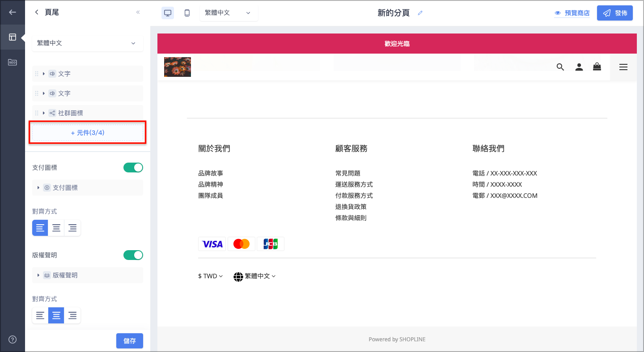Screen dimensions: 644x352
Task: Click the 顧客服務 footer heading
Action: pyautogui.click(x=352, y=149)
